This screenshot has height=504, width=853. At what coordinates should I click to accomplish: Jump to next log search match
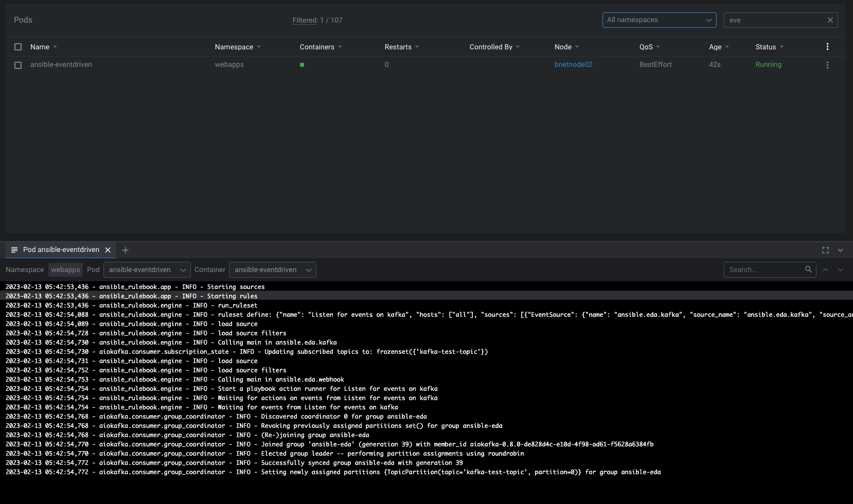[x=840, y=269]
